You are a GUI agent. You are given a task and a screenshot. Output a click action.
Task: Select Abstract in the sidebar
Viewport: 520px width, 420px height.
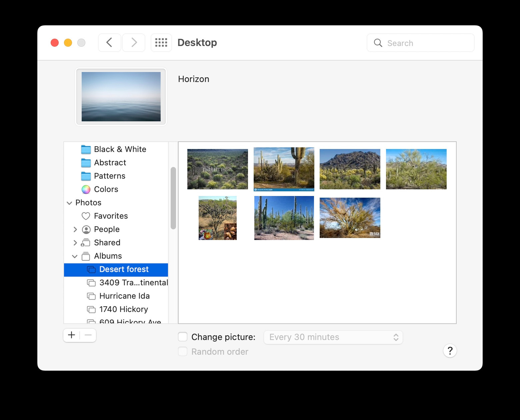click(x=116, y=163)
